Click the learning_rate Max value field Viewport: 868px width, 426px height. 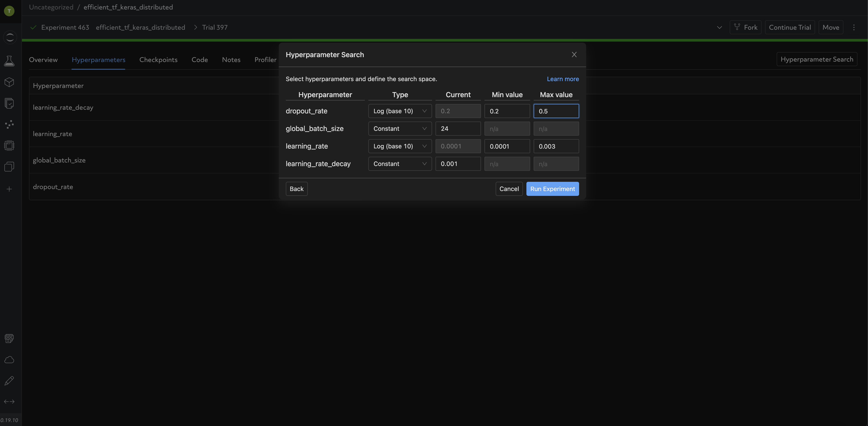556,146
